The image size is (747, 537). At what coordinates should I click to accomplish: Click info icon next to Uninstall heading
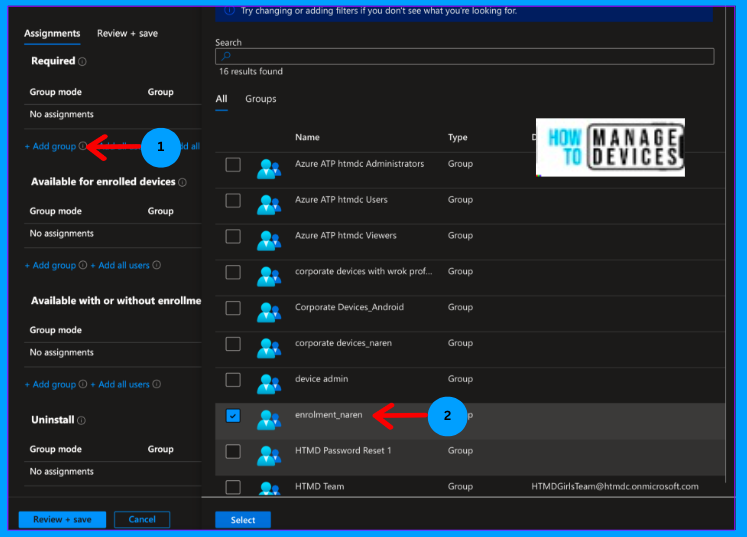81,420
